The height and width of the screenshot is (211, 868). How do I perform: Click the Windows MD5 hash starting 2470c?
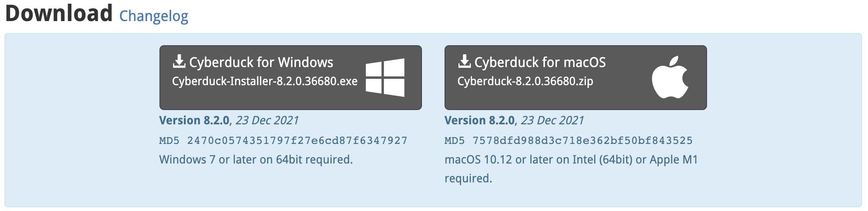point(297,141)
